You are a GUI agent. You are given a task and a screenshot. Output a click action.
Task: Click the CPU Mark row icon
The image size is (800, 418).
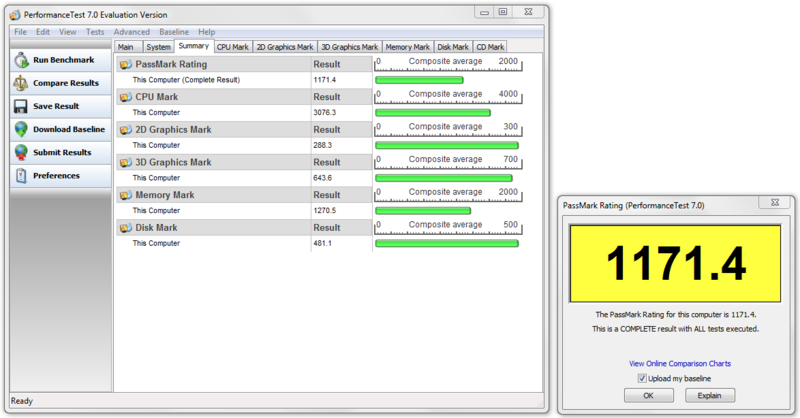(x=126, y=97)
